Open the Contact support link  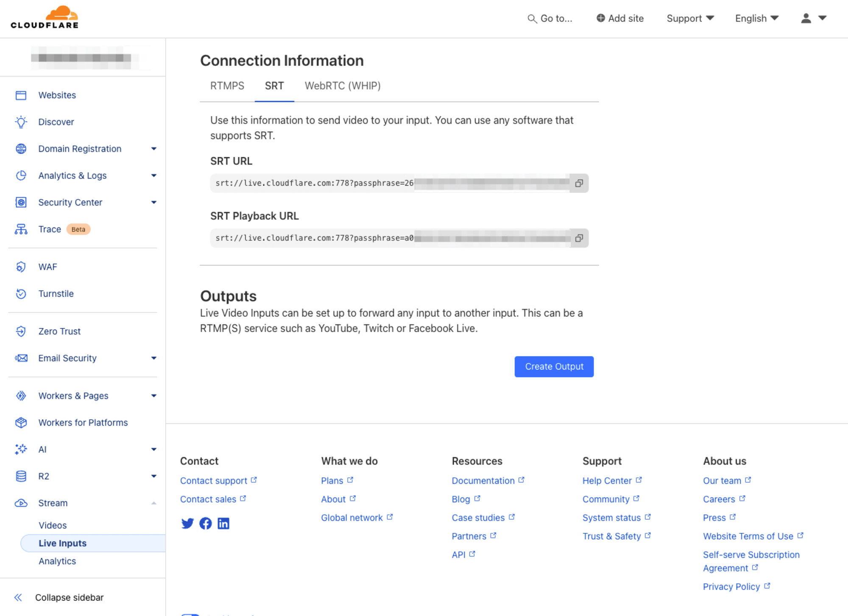tap(218, 481)
